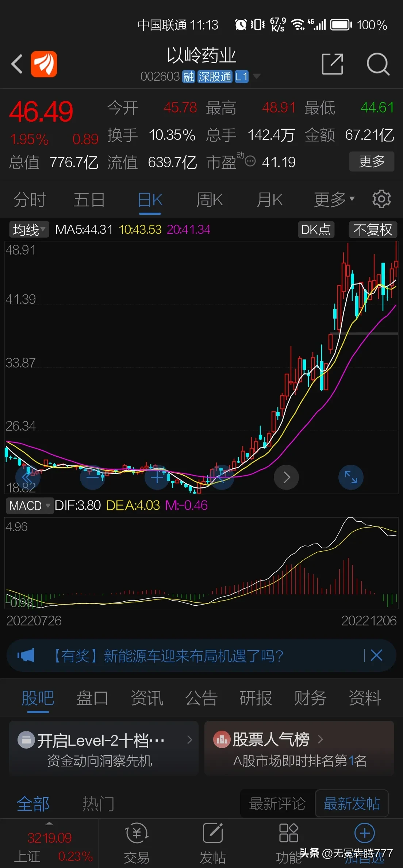Viewport: 403px width, 868px height.
Task: Tap the MA5:44.31 value
Action: click(x=84, y=229)
